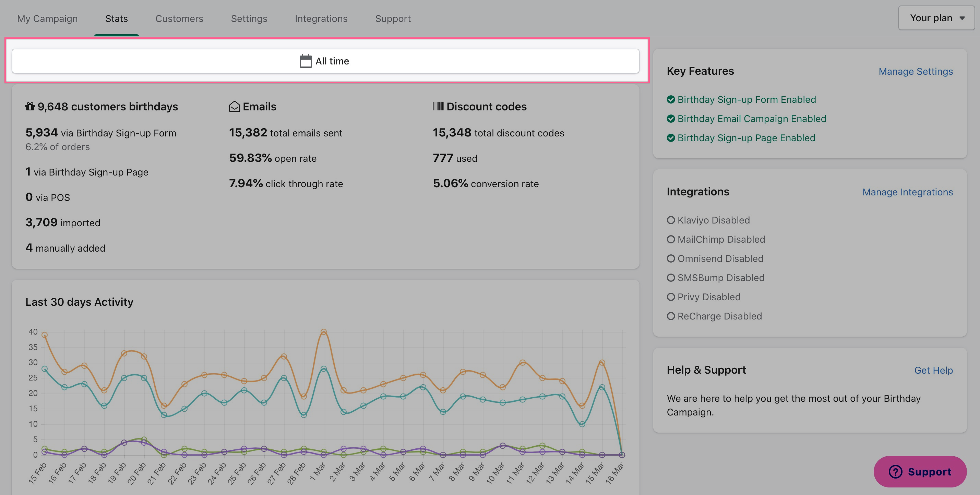Click the barcode icon beside Discount codes
Image resolution: width=980 pixels, height=495 pixels.
438,106
